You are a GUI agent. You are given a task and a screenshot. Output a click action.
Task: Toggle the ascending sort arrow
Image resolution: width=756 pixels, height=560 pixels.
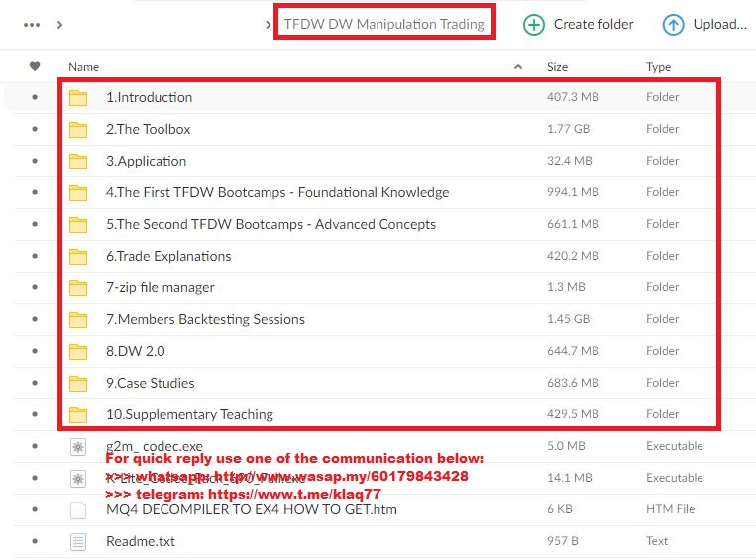[518, 67]
